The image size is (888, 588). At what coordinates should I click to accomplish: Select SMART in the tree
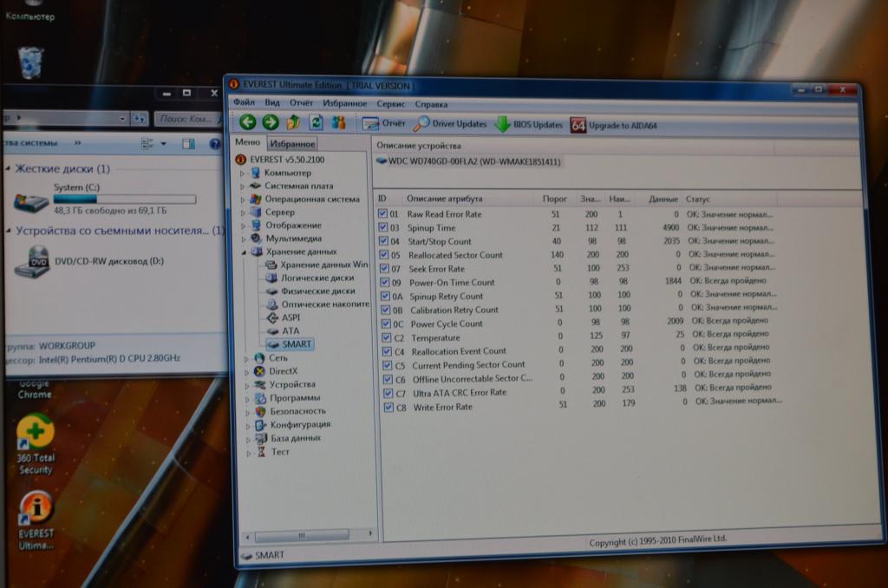click(x=290, y=343)
